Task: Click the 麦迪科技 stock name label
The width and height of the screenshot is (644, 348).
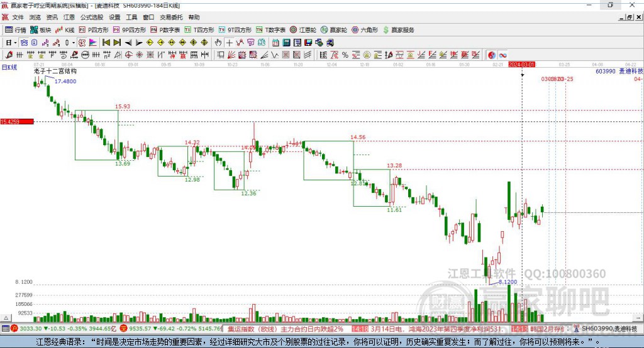Action: (631, 71)
